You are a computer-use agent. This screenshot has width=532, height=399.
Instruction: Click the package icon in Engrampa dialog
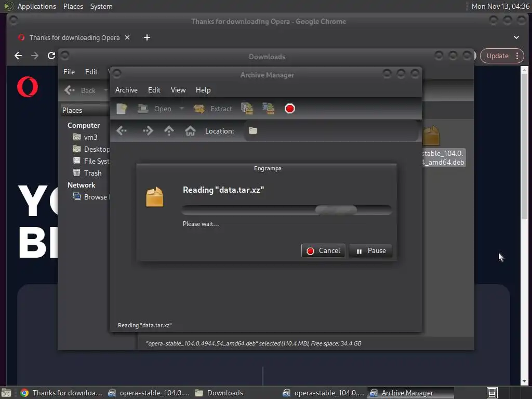pos(155,197)
